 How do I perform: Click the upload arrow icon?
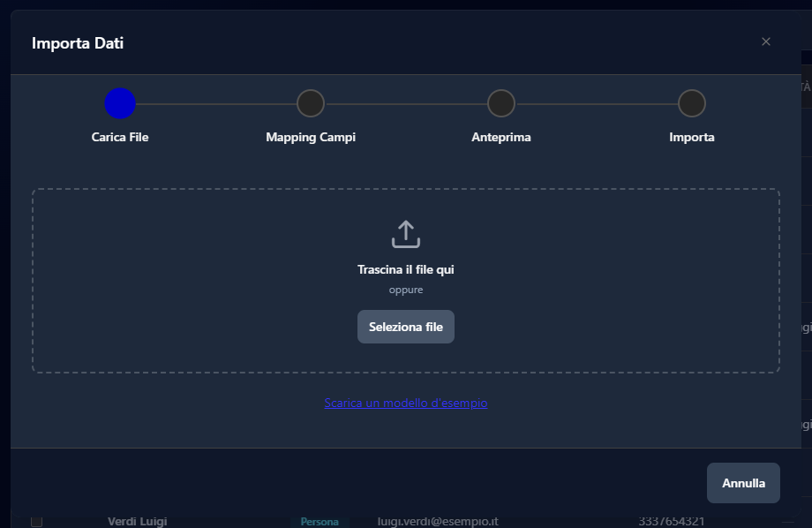click(405, 234)
